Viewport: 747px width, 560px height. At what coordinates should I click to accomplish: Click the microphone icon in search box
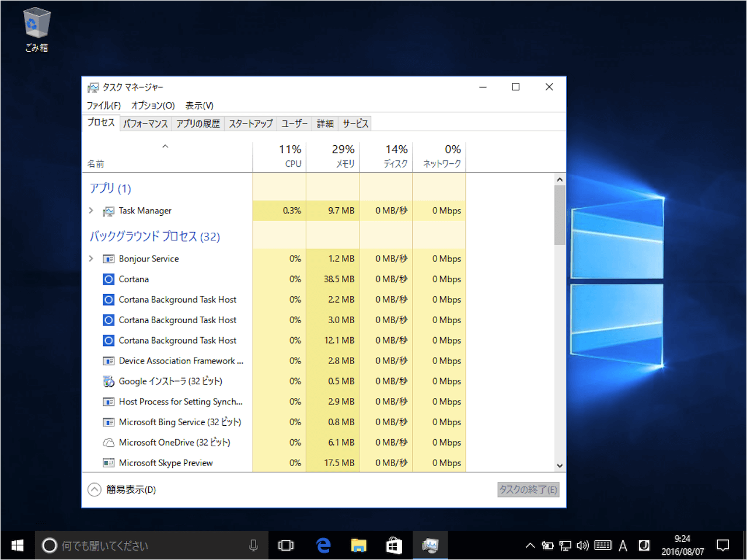point(253,545)
